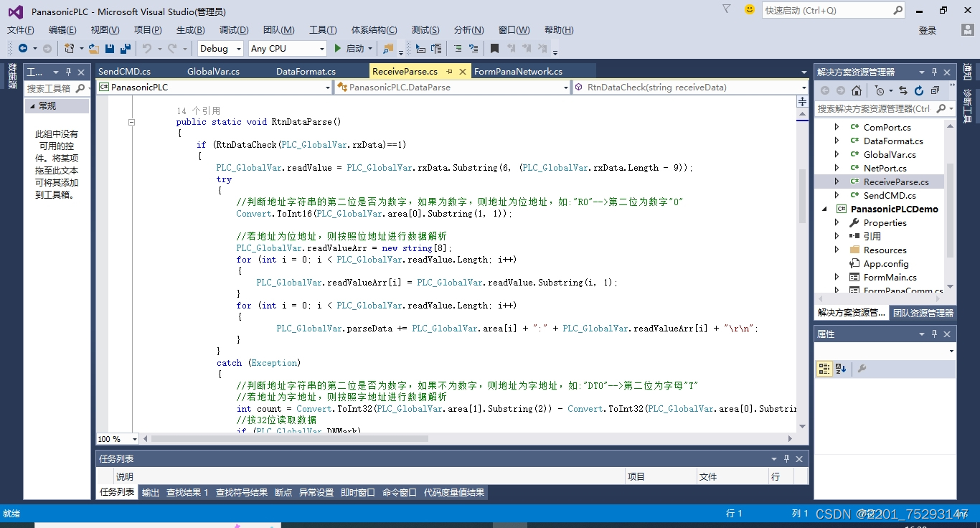Click the comment selected lines icon

[x=457, y=48]
